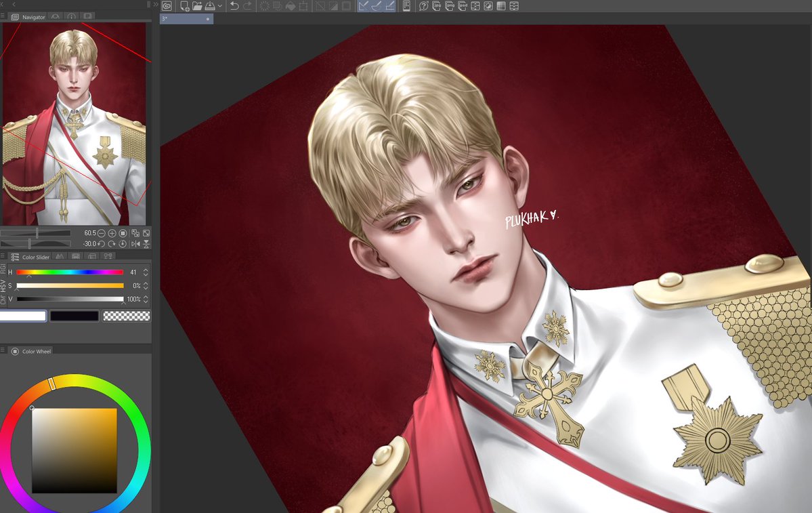Switch to Color Set tab next to Color Slider
Image resolution: width=812 pixels, height=513 pixels.
click(60, 256)
